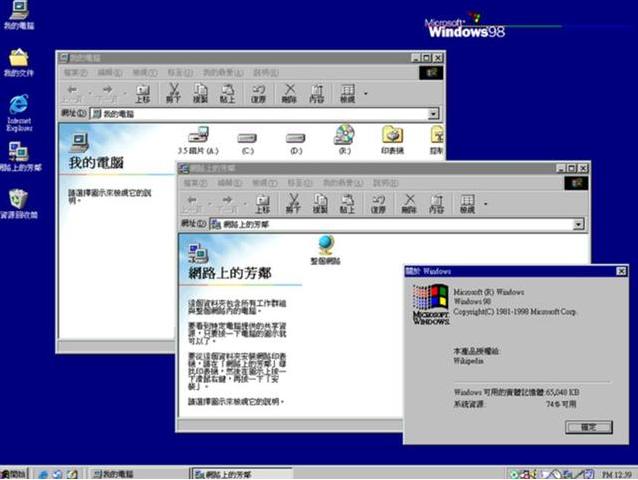This screenshot has width=638, height=480.
Task: Expand address dropdown in Network Neighborhood window
Action: click(578, 224)
